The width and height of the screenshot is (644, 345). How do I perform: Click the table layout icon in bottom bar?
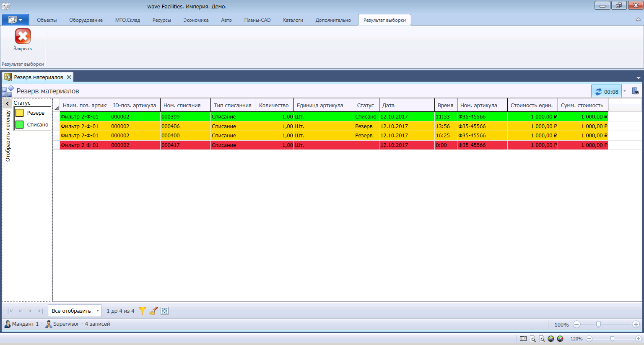[523, 339]
